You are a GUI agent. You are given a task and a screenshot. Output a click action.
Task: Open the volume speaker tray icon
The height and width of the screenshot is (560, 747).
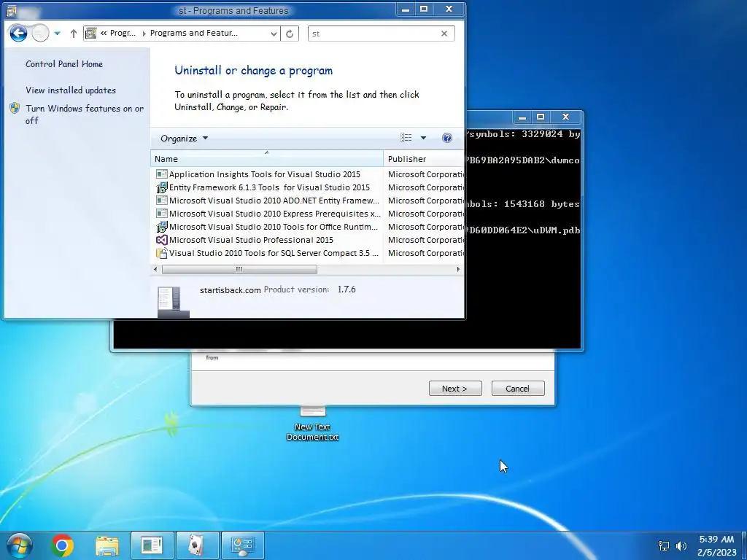click(x=681, y=545)
